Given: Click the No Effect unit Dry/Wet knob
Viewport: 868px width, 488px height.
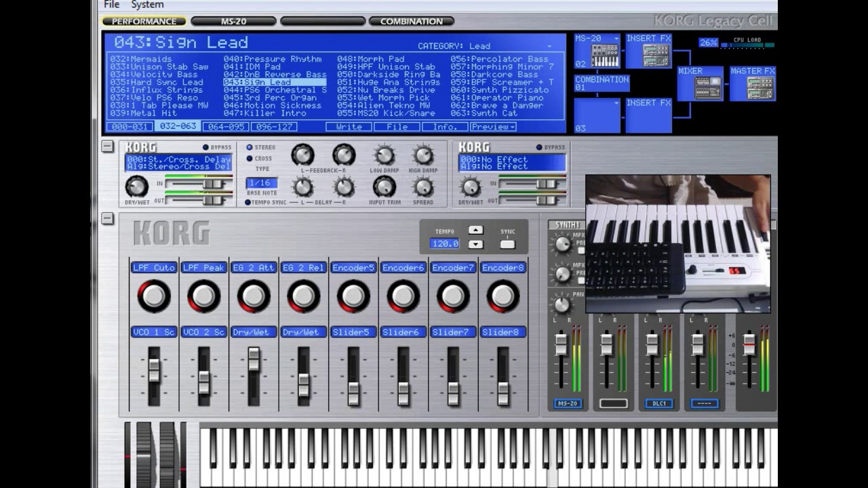Looking at the screenshot, I should [x=470, y=186].
